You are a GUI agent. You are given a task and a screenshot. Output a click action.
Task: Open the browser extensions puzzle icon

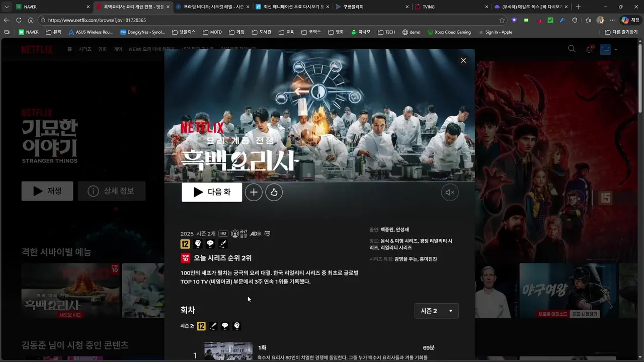point(575,20)
